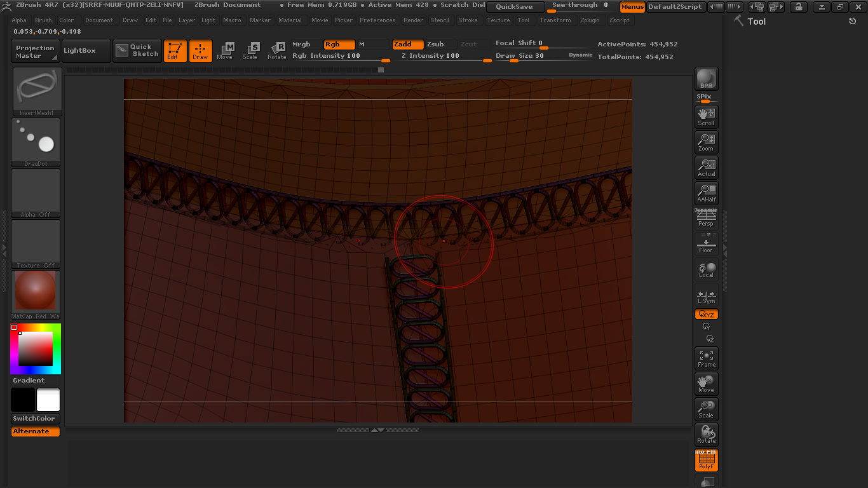868x488 pixels.
Task: Select the black secondary color swatch
Action: (x=23, y=400)
